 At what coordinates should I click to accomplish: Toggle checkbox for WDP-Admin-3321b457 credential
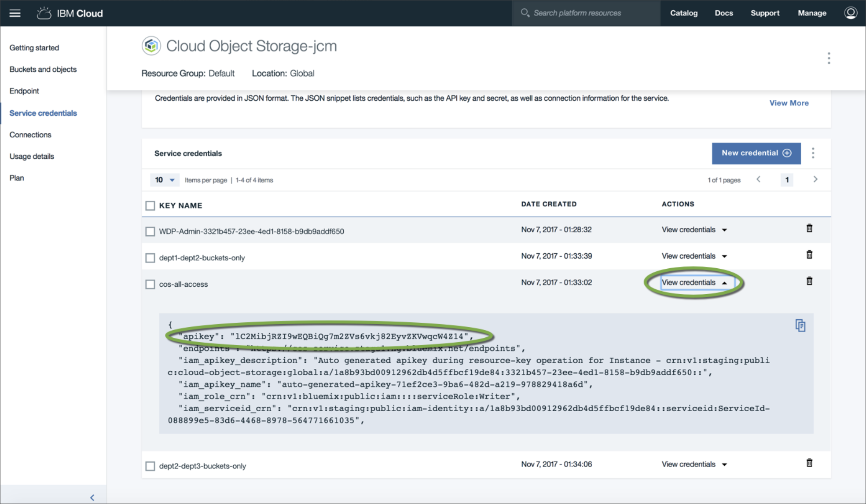point(150,231)
